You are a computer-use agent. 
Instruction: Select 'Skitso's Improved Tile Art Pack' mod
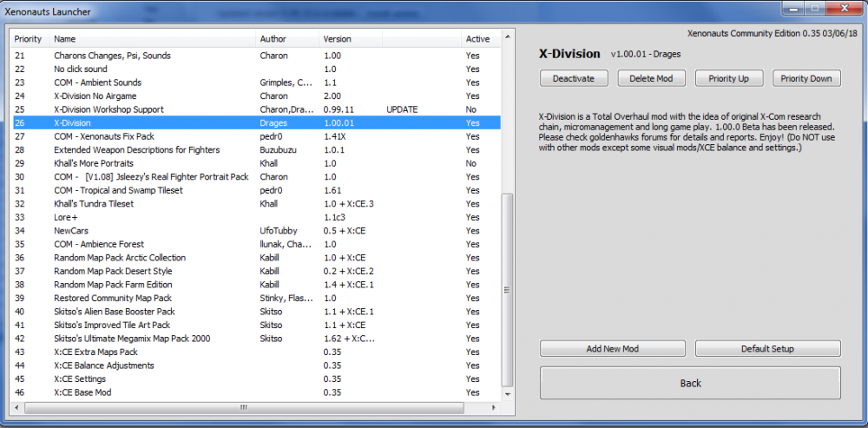point(256,325)
